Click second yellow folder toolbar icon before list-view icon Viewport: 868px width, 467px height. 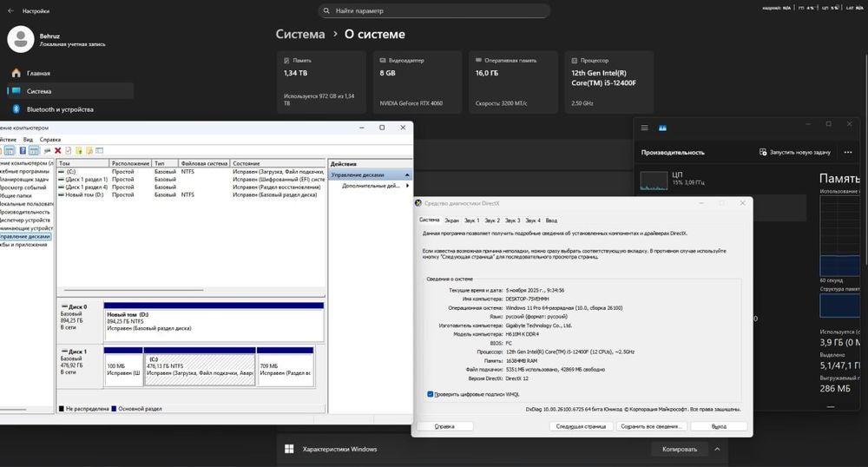89,150
